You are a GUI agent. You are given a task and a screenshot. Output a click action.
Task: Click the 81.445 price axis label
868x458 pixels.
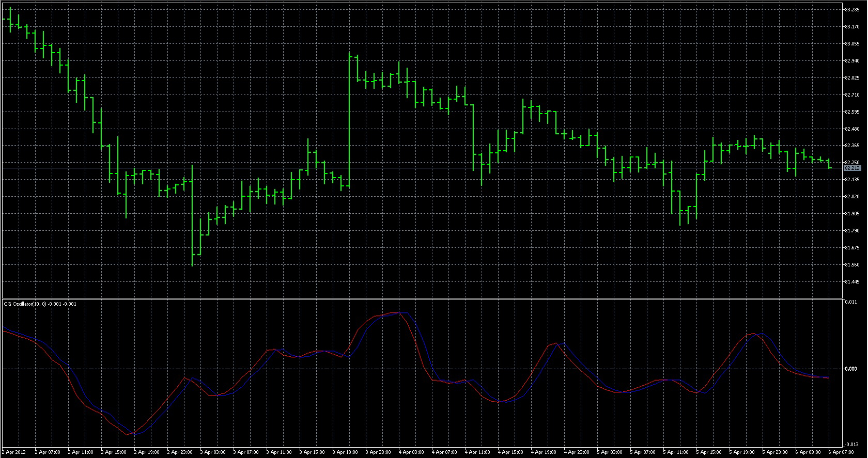(852, 282)
